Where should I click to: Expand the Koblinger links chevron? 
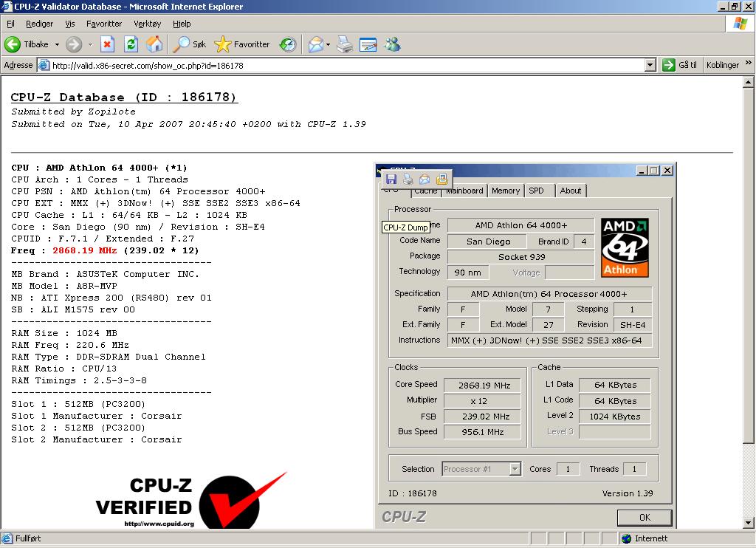(x=748, y=63)
